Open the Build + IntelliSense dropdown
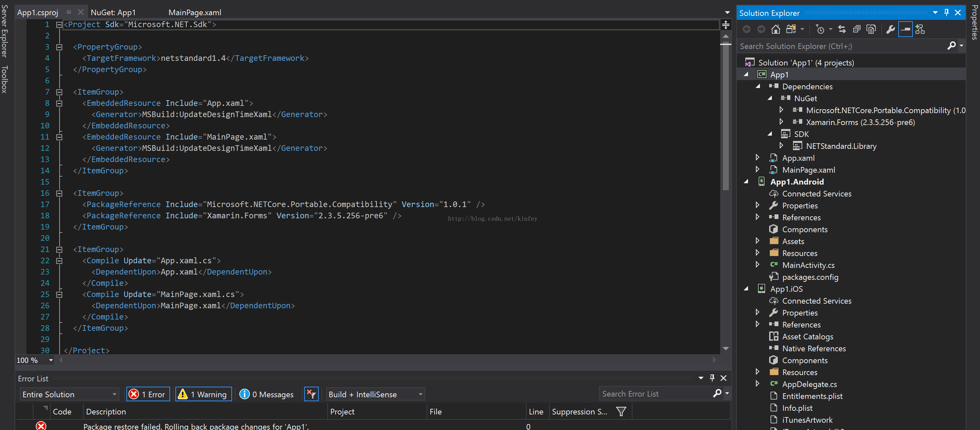The height and width of the screenshot is (430, 980). click(x=375, y=394)
